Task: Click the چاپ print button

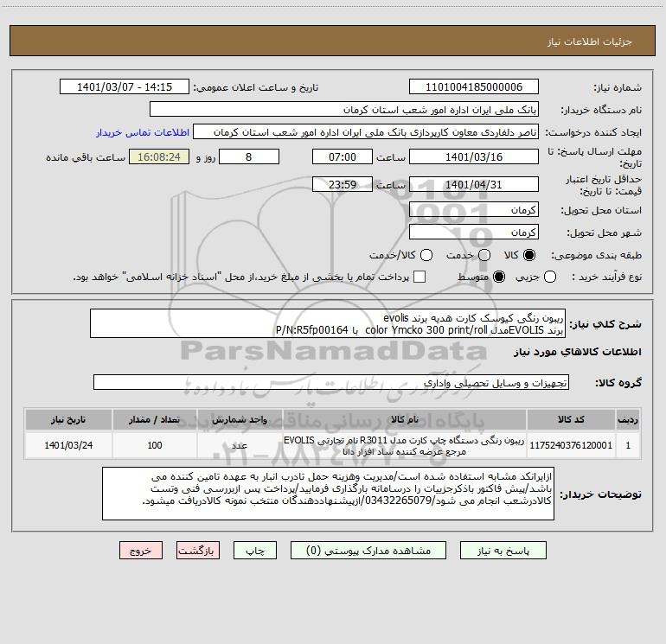Action: coord(255,551)
